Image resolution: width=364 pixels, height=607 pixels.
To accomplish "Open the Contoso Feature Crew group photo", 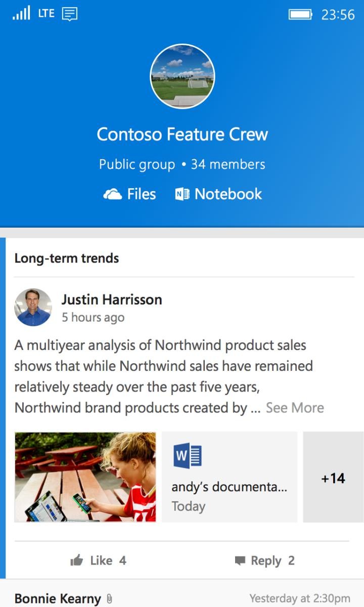I will coord(182,76).
